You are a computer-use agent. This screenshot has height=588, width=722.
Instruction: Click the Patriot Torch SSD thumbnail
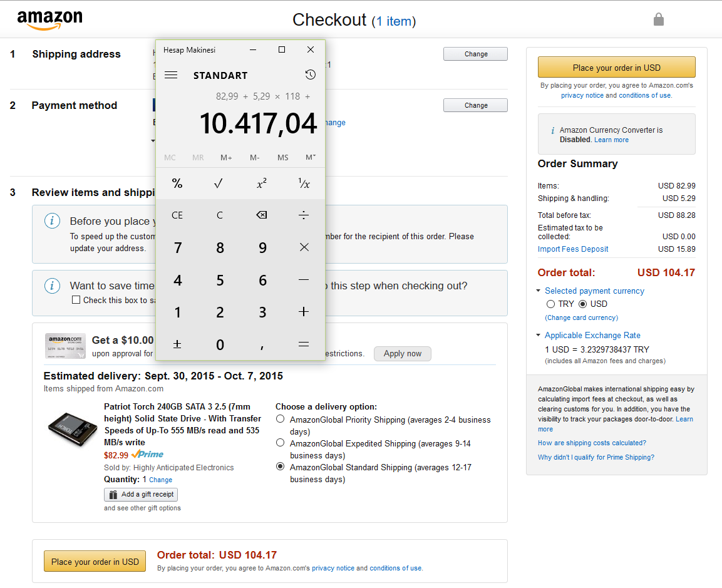[x=73, y=429]
